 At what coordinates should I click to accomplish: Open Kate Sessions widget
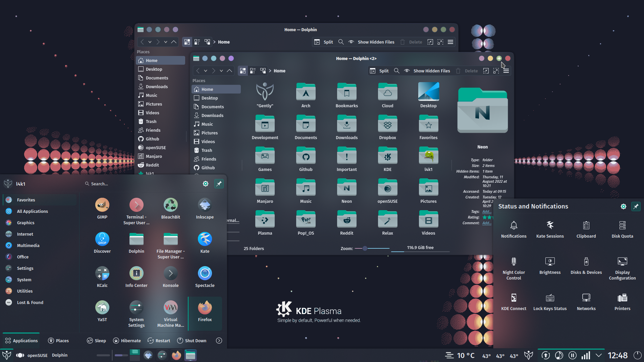pos(550,229)
